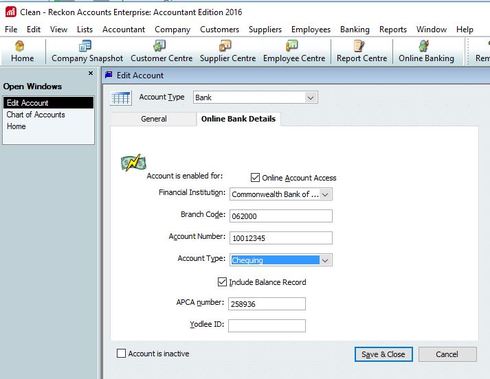
Task: Open the Company menu
Action: pyautogui.click(x=172, y=29)
